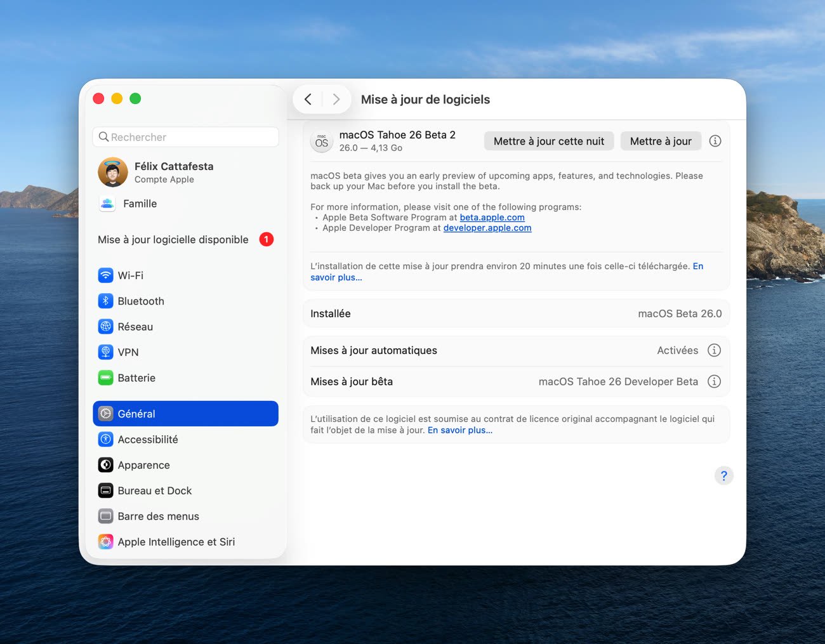Open info for Mises à jour bêta
Screen dimensions: 825x644
[714, 381]
